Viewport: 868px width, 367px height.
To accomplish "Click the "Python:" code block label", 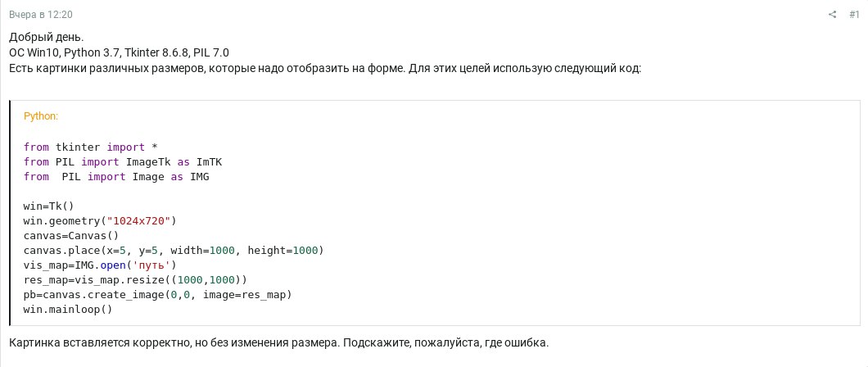I will 41,116.
